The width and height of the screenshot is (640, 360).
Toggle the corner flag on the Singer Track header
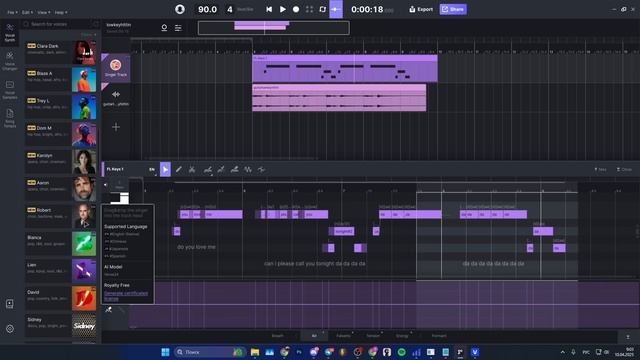(104, 56)
